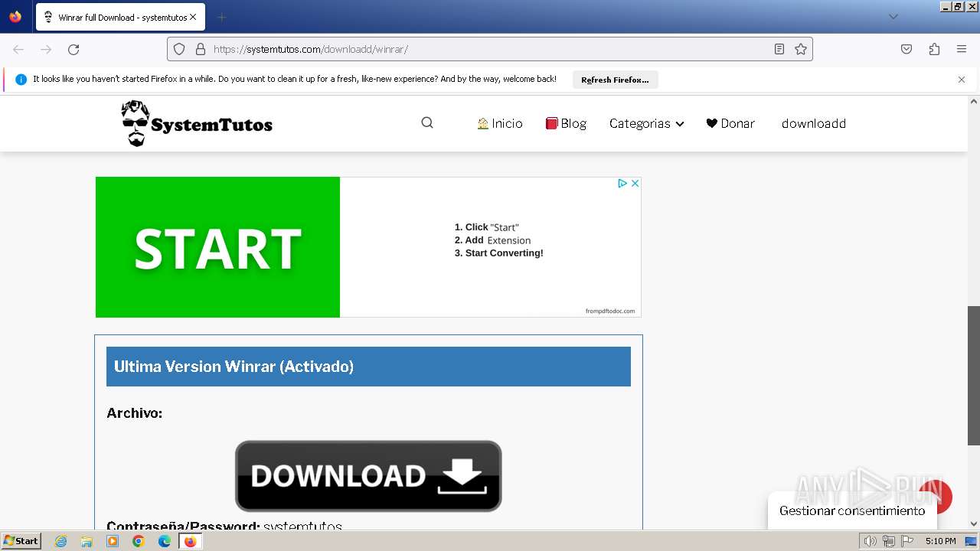Click the Refresh Firefox... button

click(615, 80)
